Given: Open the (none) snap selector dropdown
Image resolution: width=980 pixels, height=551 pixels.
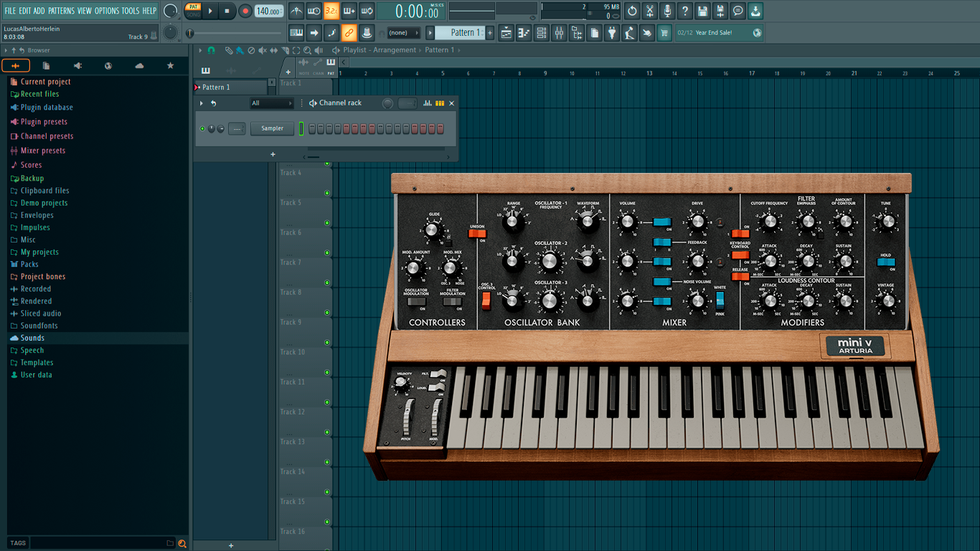Looking at the screenshot, I should pyautogui.click(x=403, y=33).
